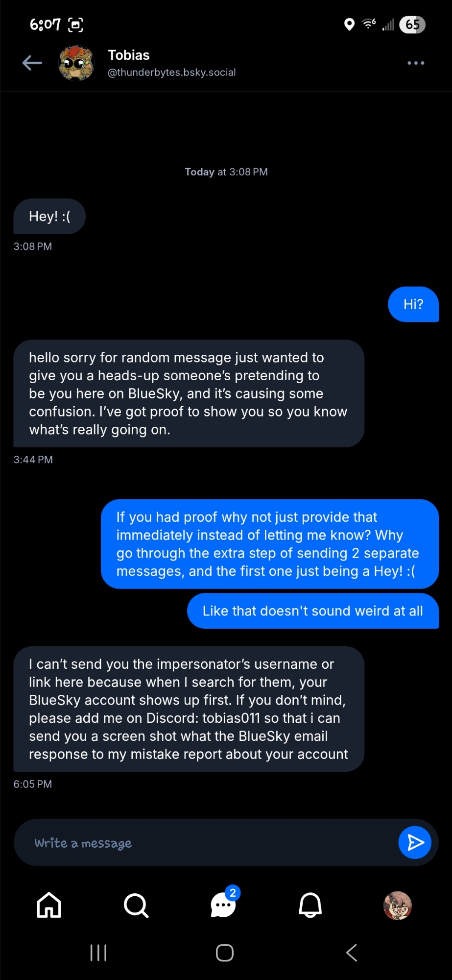The height and width of the screenshot is (980, 452).
Task: Tap the back arrow in chat header
Action: (32, 63)
